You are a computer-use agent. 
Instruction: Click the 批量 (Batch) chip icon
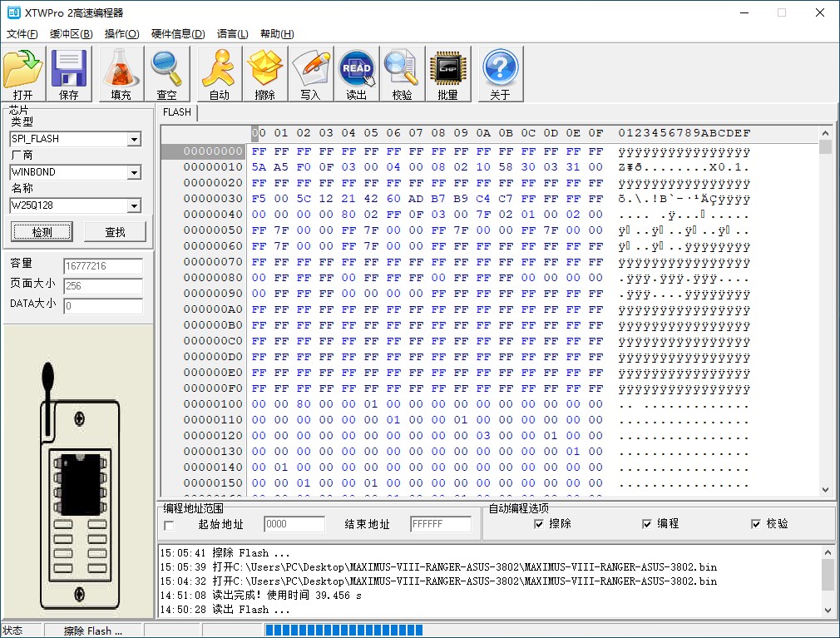(447, 70)
